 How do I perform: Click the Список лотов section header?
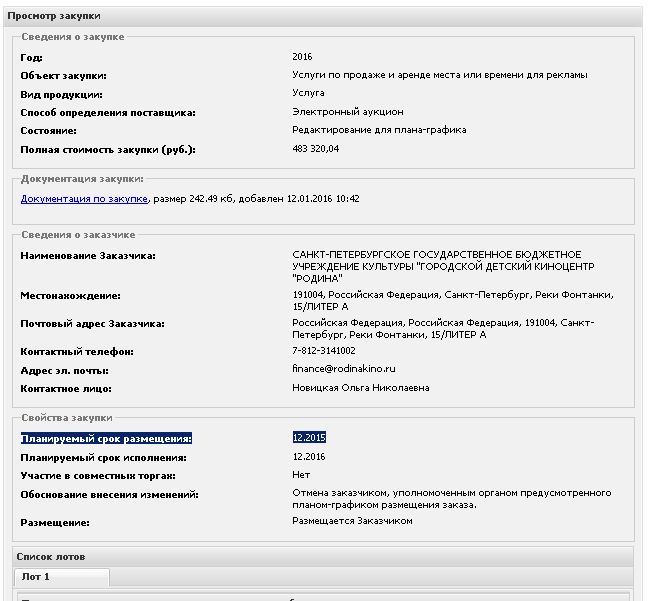(323, 557)
